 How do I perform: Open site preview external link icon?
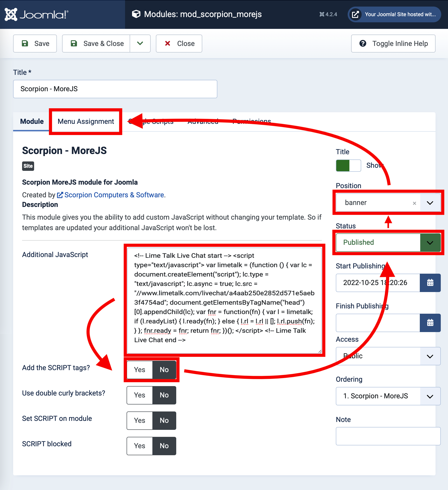tap(356, 14)
